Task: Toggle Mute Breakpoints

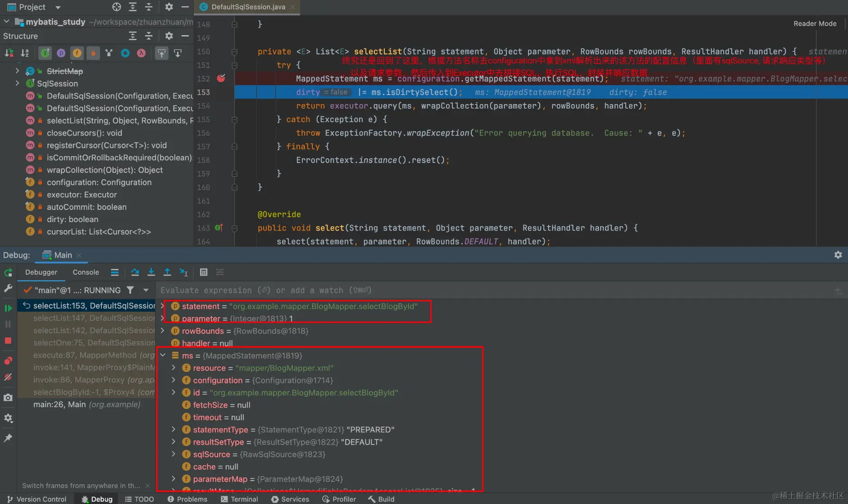Action: click(x=8, y=377)
